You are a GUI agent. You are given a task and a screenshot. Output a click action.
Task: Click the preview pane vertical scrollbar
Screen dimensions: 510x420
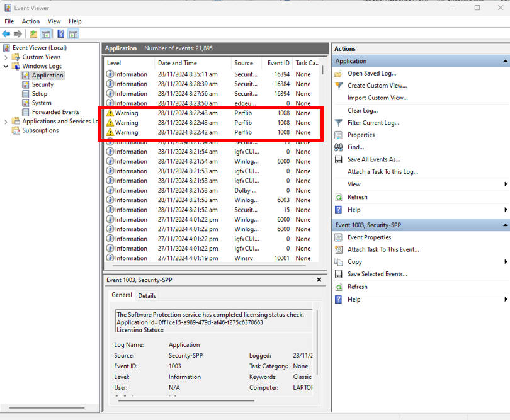(317, 343)
